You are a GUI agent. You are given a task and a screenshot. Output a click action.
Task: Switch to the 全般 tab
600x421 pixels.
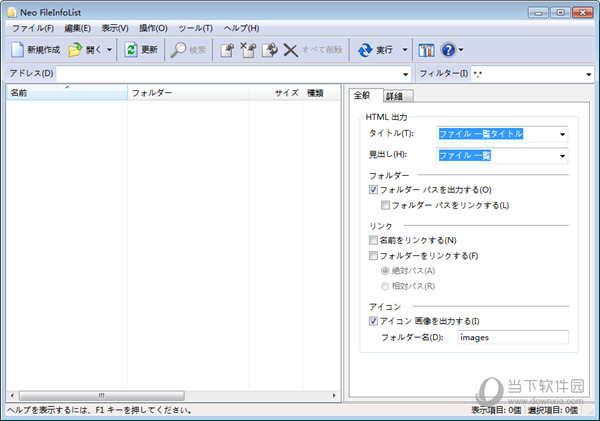click(366, 95)
